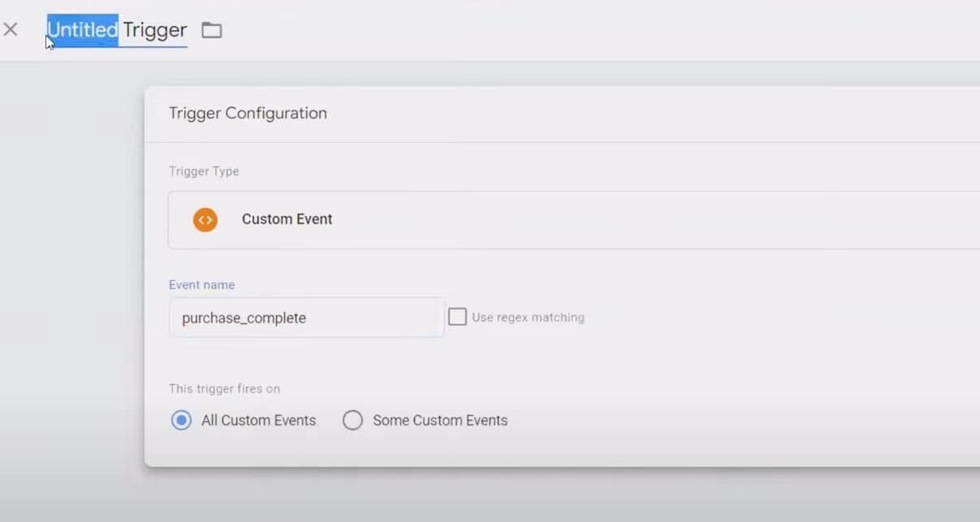Click the folder icon beside the trigger name
Viewport: 980px width, 522px height.
(212, 30)
